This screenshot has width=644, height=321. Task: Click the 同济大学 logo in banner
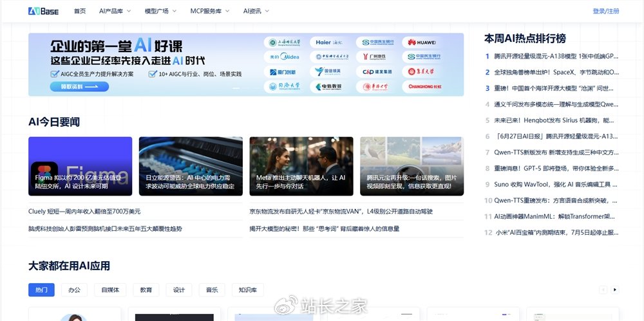click(284, 87)
